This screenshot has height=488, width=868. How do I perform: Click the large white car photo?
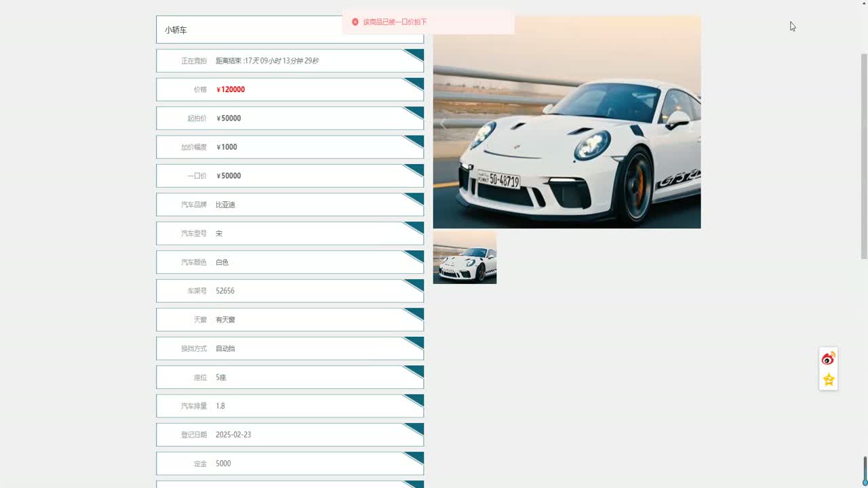[x=567, y=122]
